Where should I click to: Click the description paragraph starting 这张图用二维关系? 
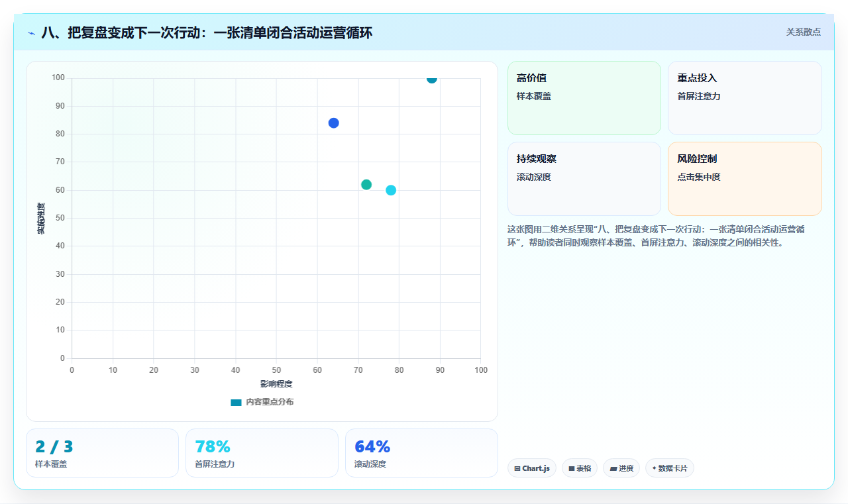pos(656,236)
